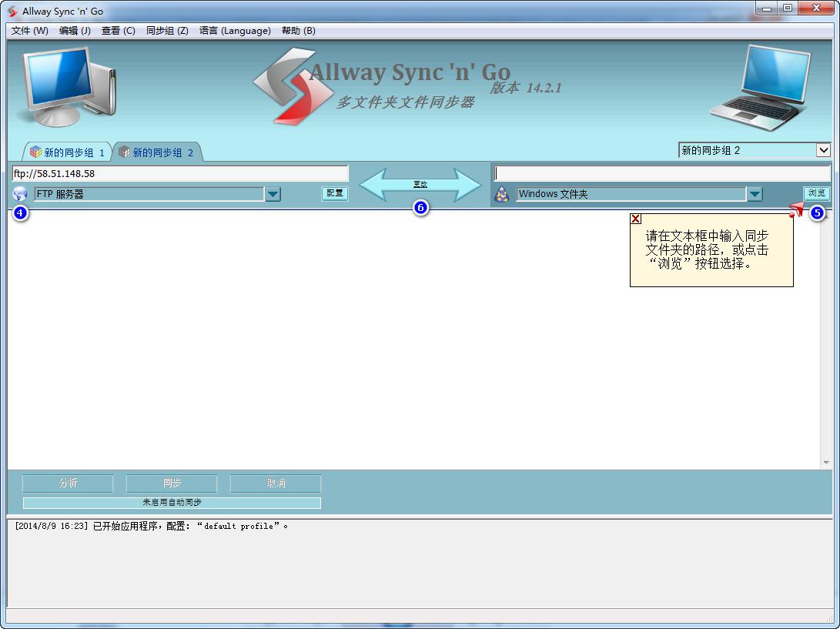
Task: Switch to tab 新的同步组 2
Action: [x=156, y=152]
